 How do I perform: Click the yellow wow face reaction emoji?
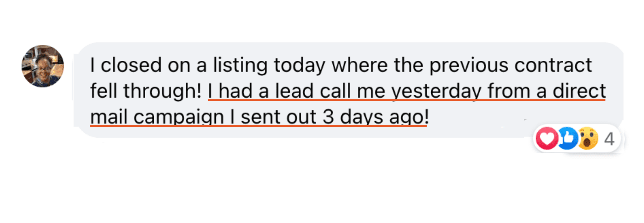pyautogui.click(x=588, y=138)
